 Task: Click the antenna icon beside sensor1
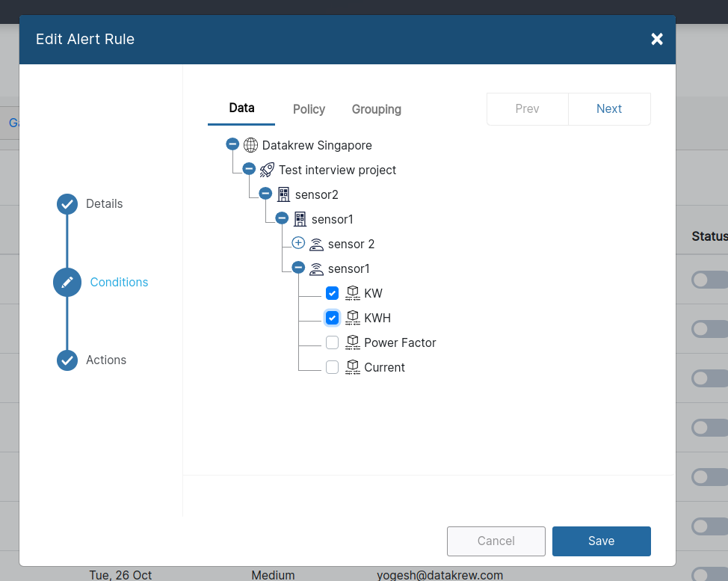click(x=316, y=268)
